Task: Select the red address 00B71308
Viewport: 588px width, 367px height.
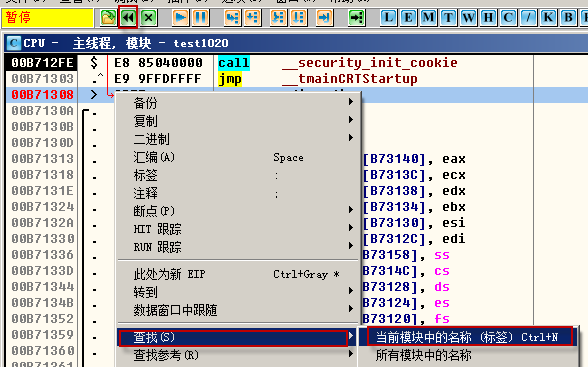Action: pos(42,95)
